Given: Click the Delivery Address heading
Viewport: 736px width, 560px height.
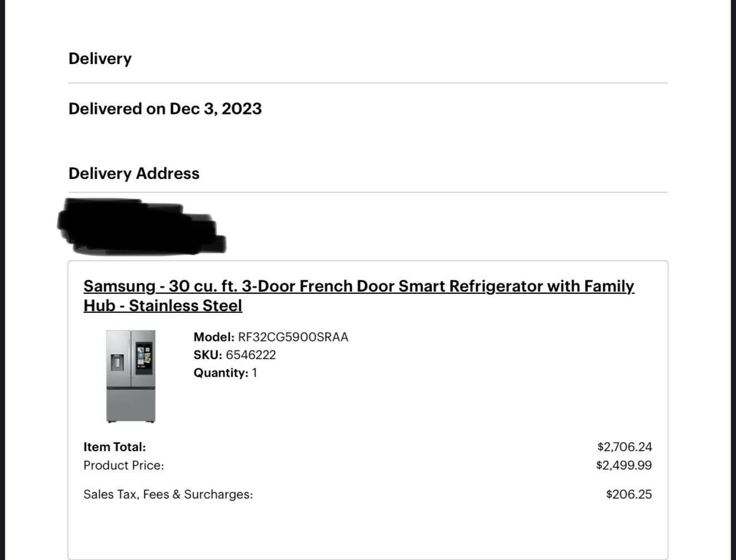Looking at the screenshot, I should [x=134, y=173].
